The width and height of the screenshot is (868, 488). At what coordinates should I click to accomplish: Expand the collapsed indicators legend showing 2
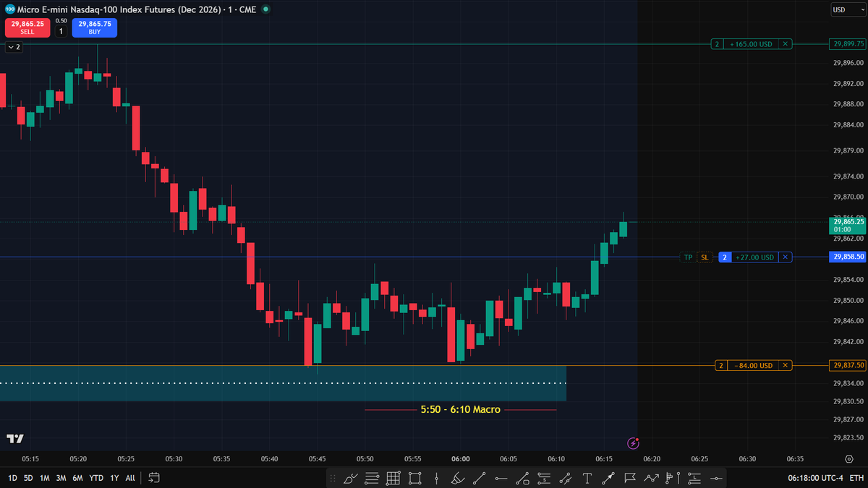coord(14,47)
